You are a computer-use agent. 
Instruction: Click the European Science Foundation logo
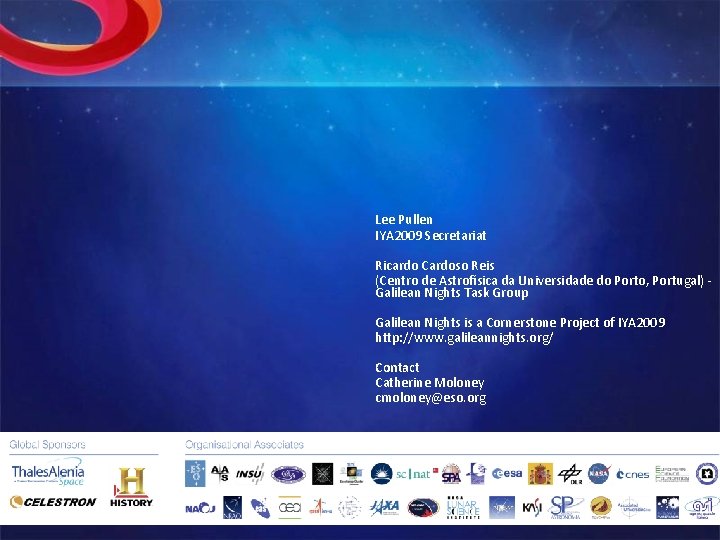point(672,474)
